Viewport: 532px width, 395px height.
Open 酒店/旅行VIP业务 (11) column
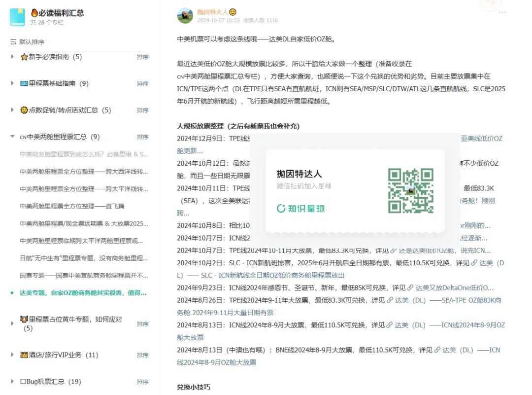click(x=59, y=355)
